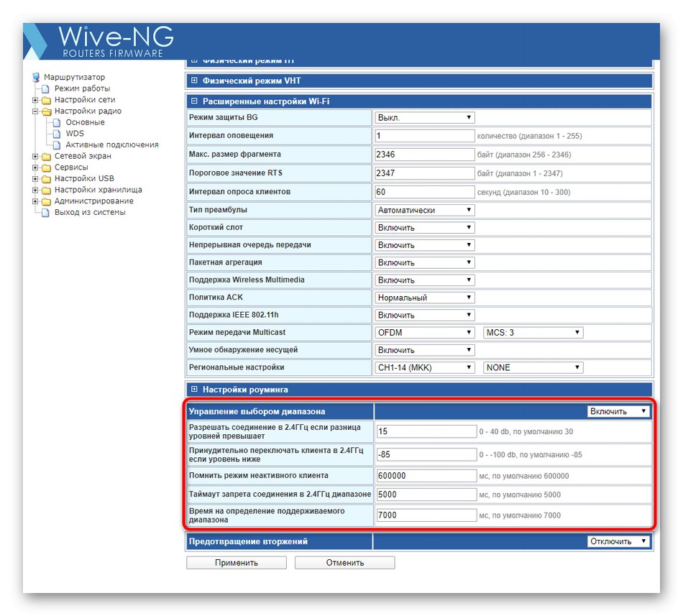
Task: Open the Непрерывная очередь передачи dropdown
Action: [x=425, y=245]
